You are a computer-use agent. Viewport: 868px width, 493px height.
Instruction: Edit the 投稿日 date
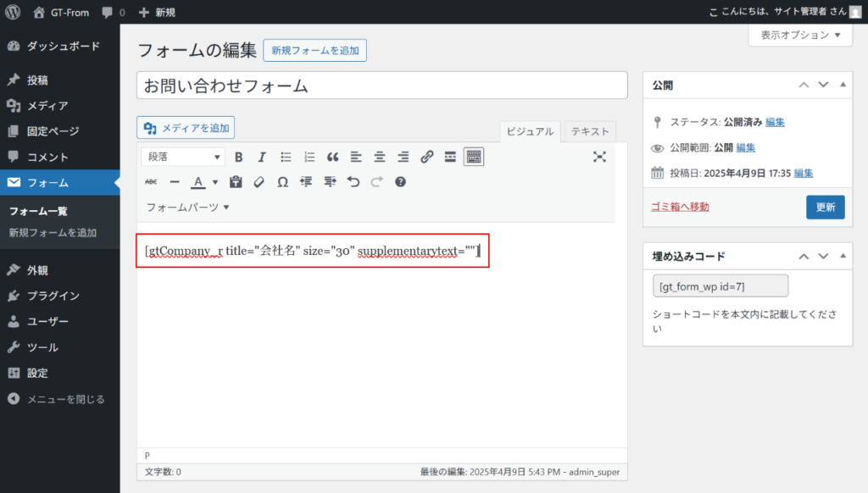(x=804, y=173)
